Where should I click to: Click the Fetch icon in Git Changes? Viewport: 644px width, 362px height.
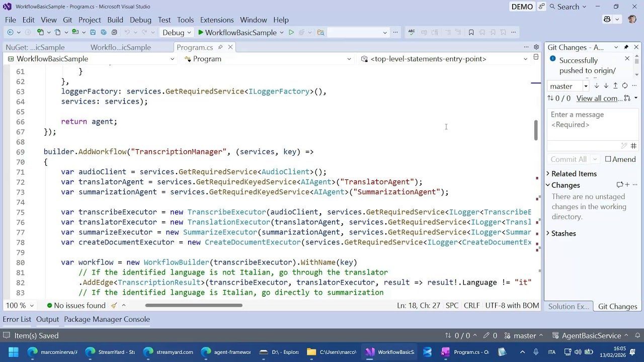coord(597,86)
